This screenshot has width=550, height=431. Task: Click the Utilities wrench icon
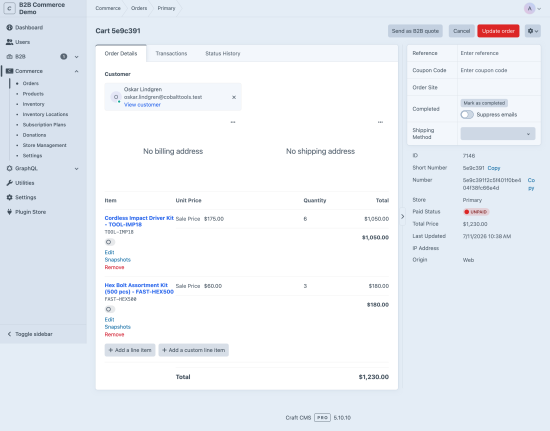click(x=9, y=183)
